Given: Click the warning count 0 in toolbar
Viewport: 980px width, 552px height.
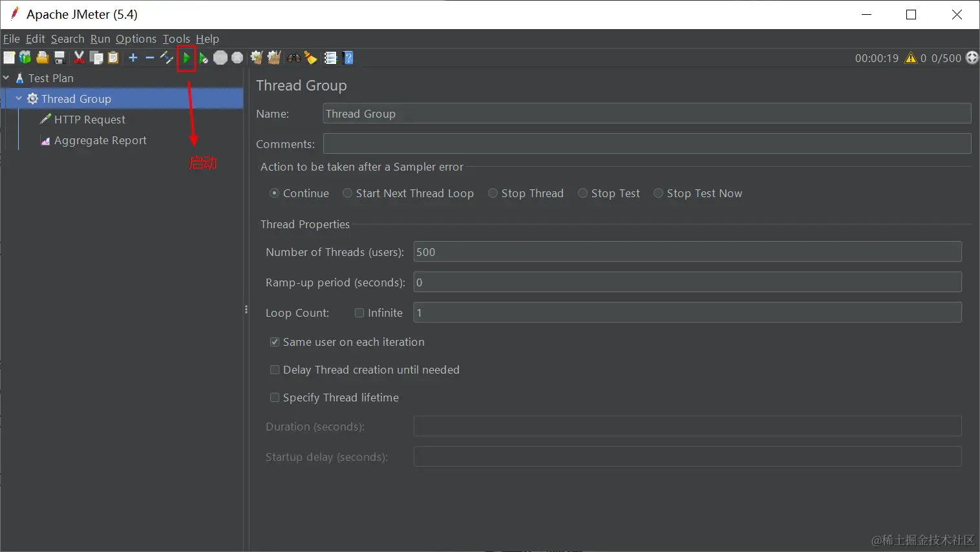Looking at the screenshot, I should coord(924,58).
